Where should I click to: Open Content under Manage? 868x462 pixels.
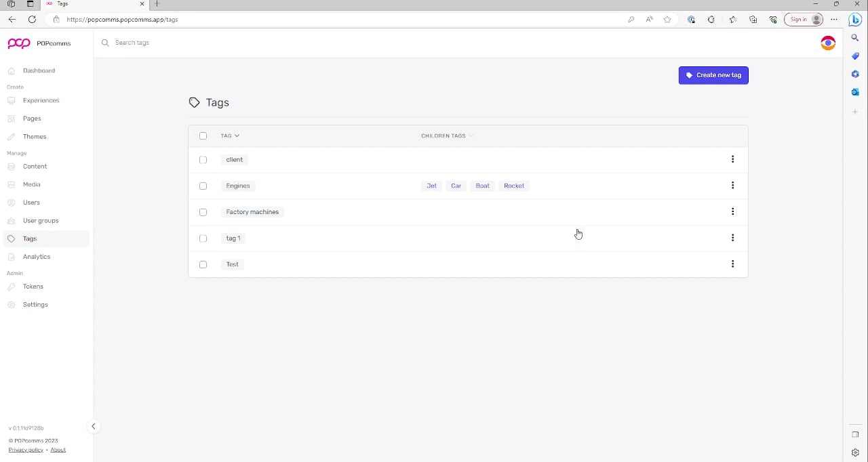click(x=35, y=167)
